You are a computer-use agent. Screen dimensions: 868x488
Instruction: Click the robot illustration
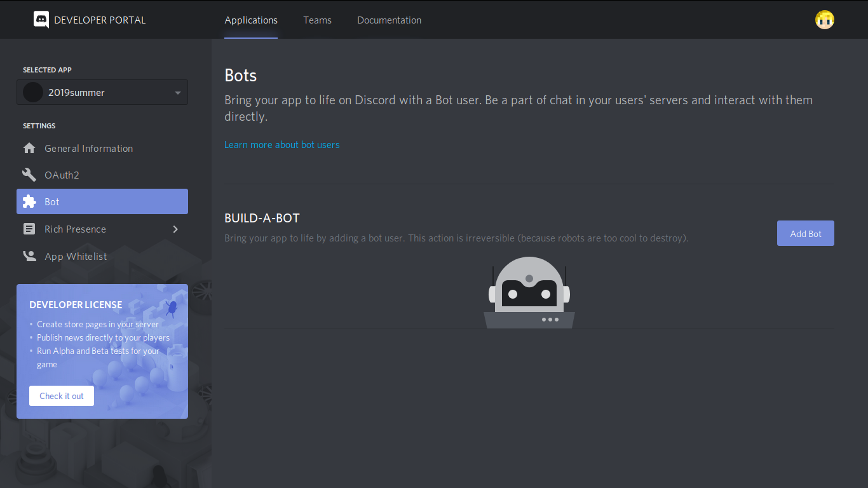(529, 292)
